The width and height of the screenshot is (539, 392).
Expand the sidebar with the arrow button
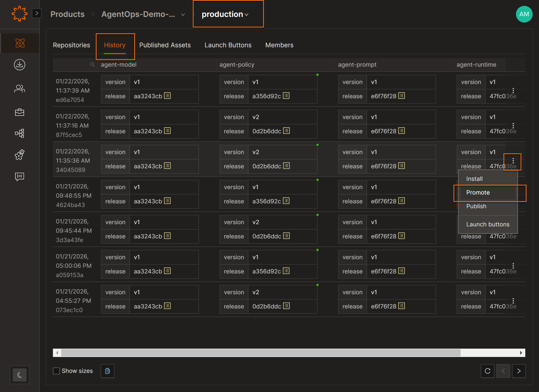[37, 13]
